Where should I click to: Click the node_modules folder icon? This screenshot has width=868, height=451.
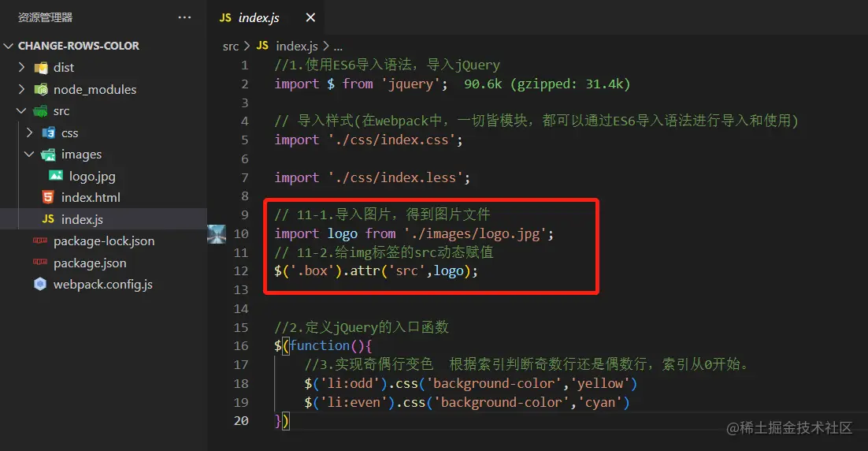[x=40, y=89]
